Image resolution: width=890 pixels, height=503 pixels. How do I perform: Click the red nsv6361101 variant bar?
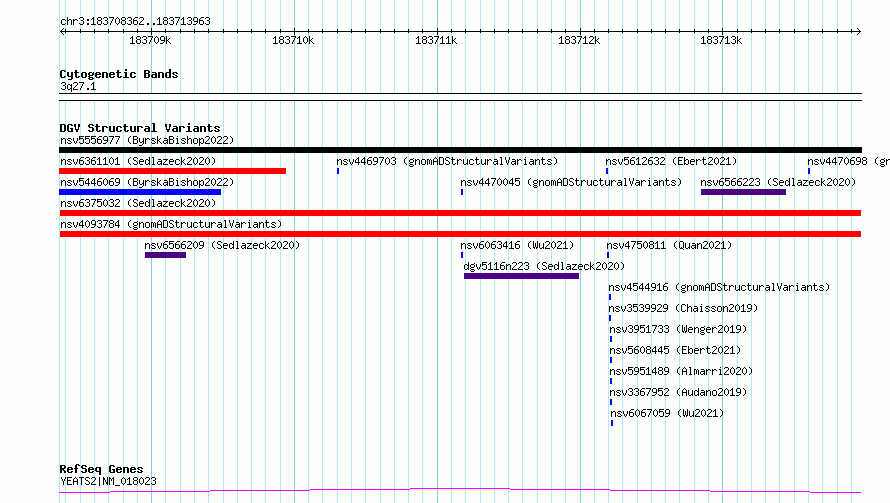click(x=173, y=171)
